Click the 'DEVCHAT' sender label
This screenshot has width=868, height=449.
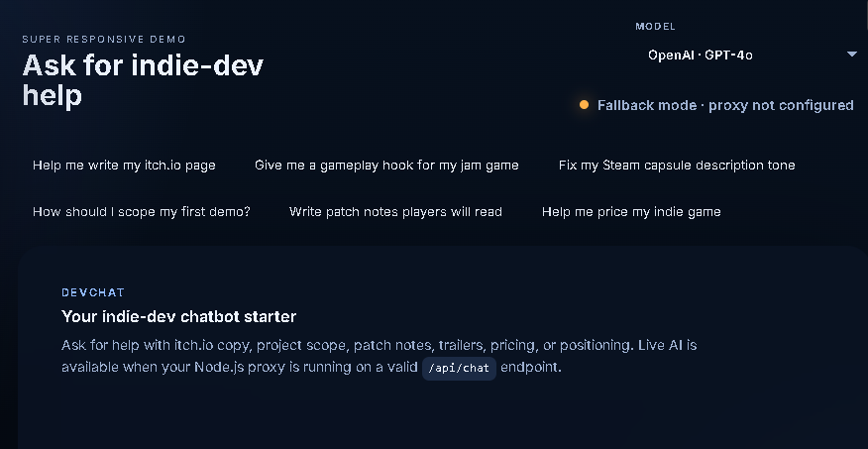93,293
